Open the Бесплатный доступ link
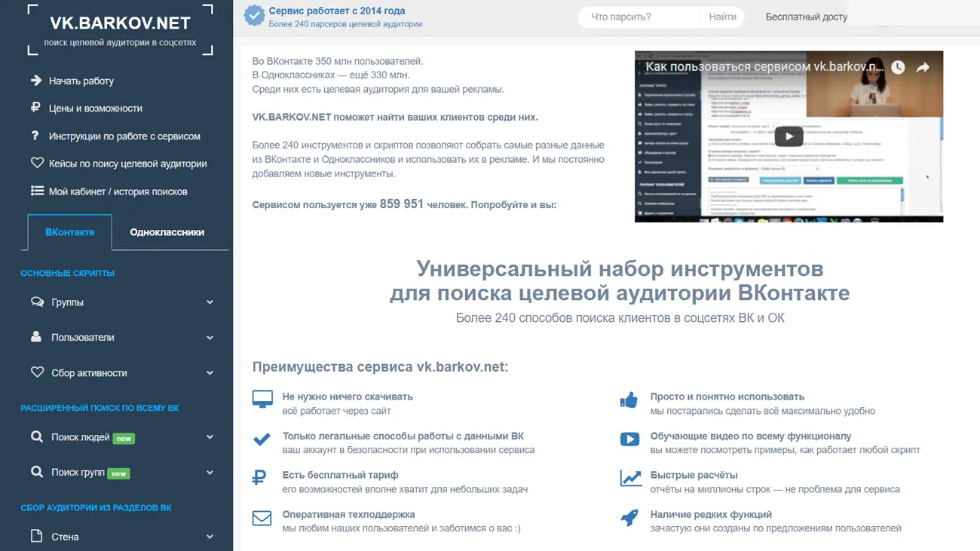980x551 pixels. [807, 16]
